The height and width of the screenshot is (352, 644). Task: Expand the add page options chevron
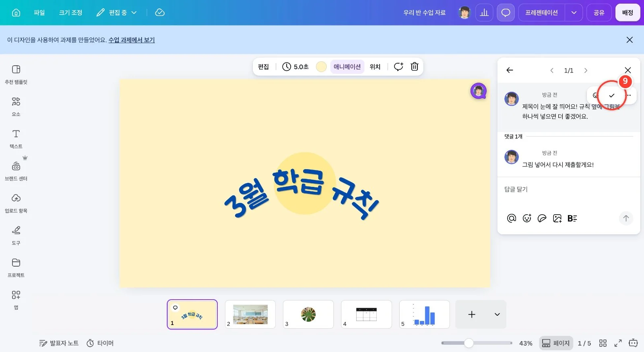(x=497, y=315)
